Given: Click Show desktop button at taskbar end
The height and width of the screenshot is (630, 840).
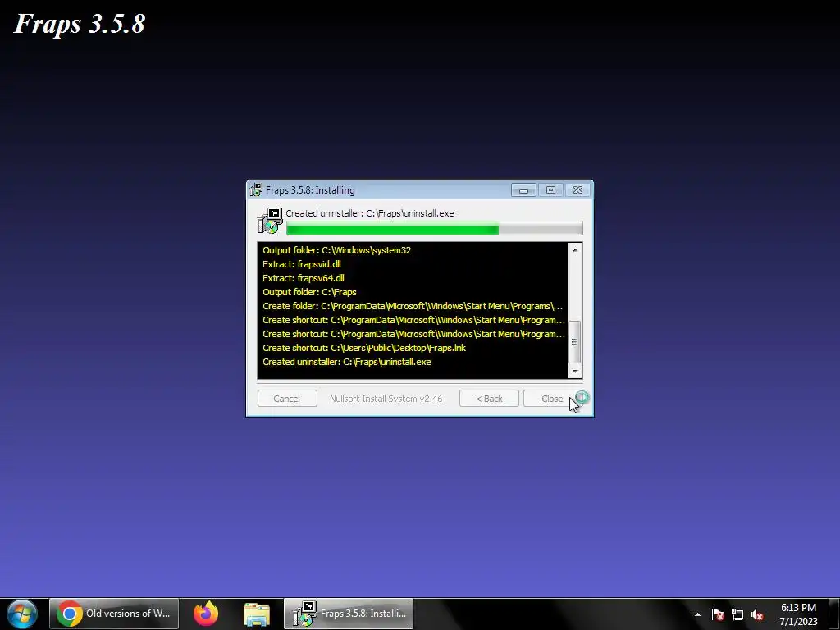Looking at the screenshot, I should pyautogui.click(x=834, y=614).
